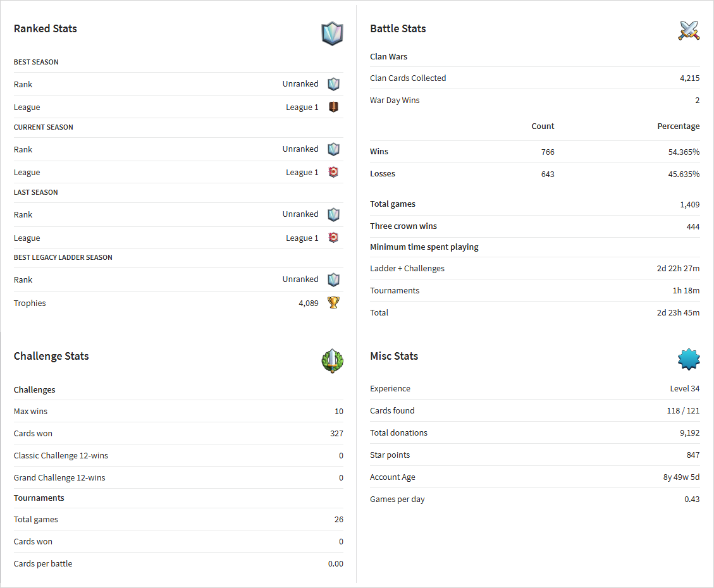This screenshot has height=588, width=714.
Task: Click the Percentage column header
Action: click(679, 126)
